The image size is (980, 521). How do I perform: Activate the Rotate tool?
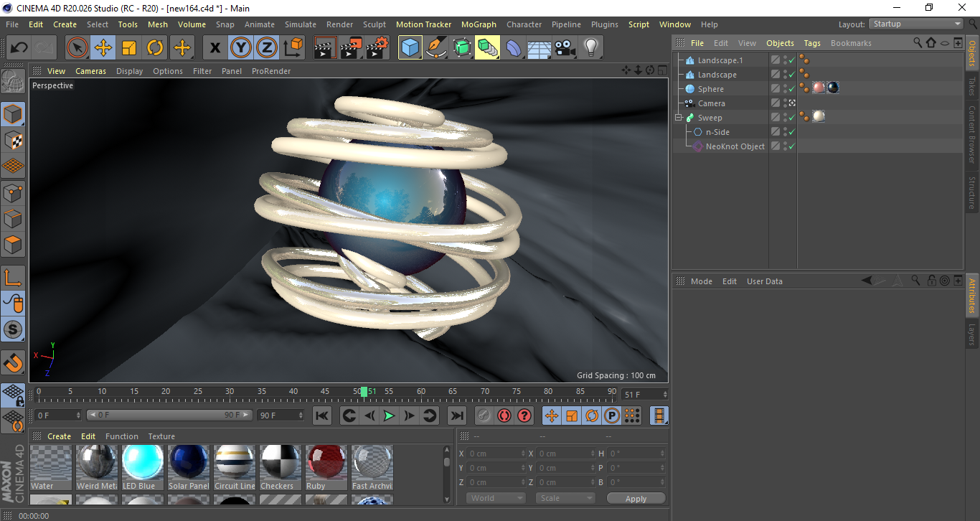click(x=155, y=48)
